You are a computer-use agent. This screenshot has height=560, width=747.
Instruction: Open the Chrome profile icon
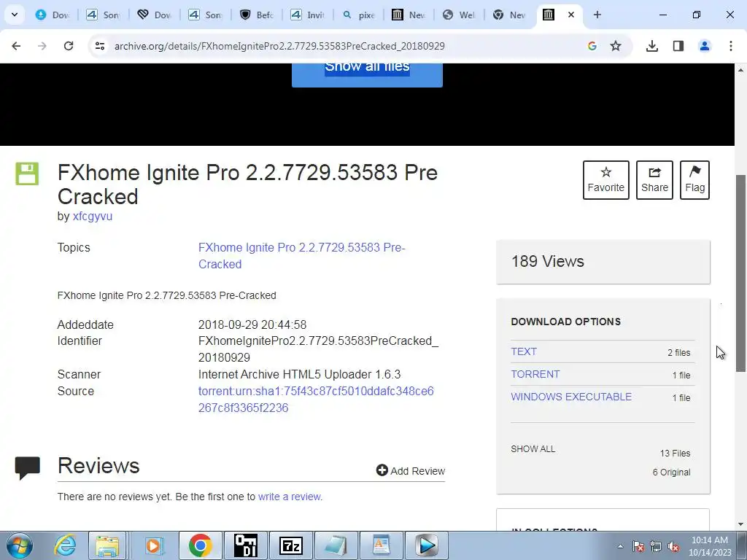[705, 46]
